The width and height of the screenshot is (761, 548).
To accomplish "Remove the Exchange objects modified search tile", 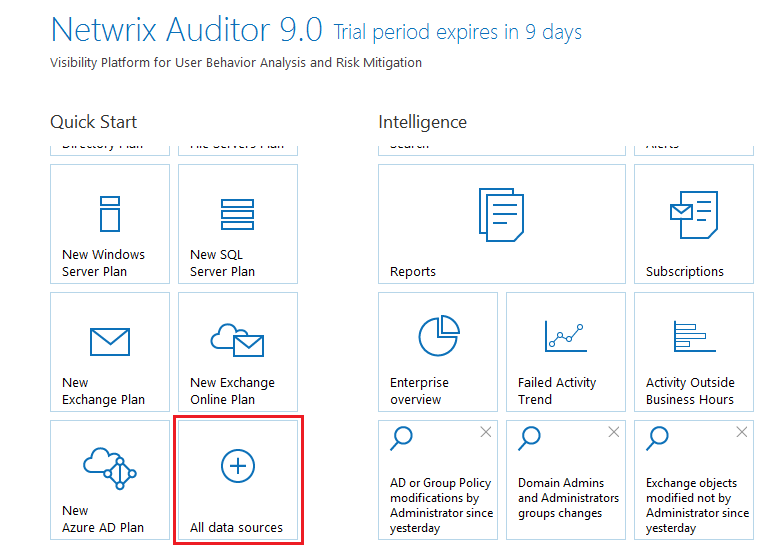I will (742, 432).
